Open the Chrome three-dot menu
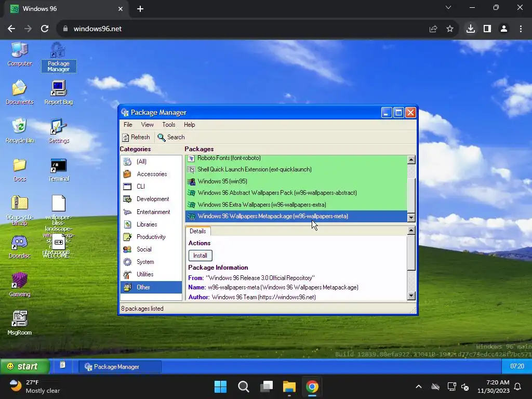This screenshot has width=532, height=399. point(521,29)
